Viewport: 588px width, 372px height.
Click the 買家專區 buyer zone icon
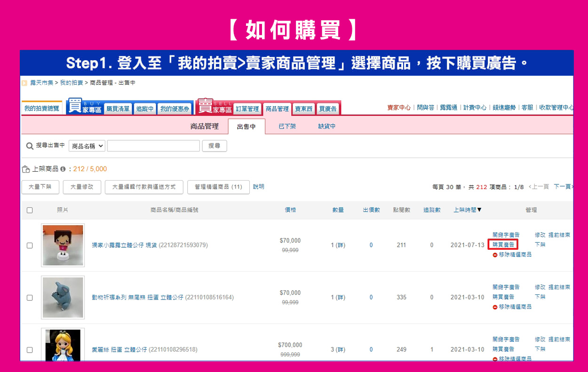[85, 107]
